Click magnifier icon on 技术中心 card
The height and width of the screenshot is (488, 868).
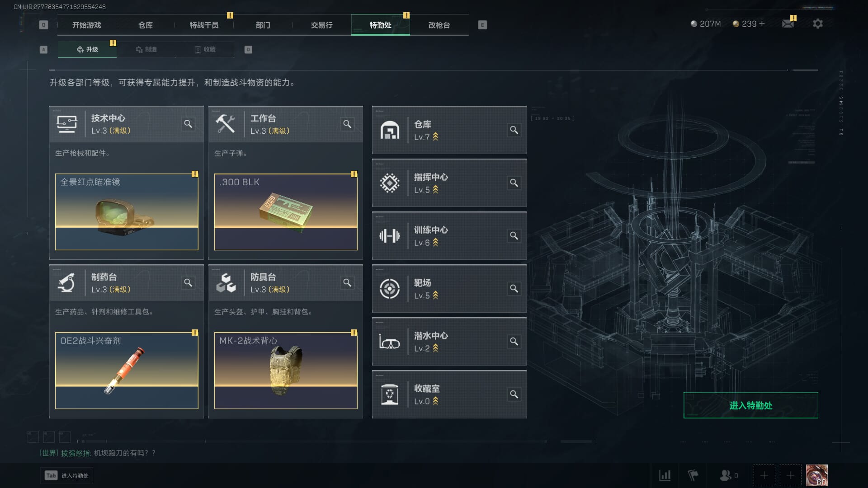(188, 124)
